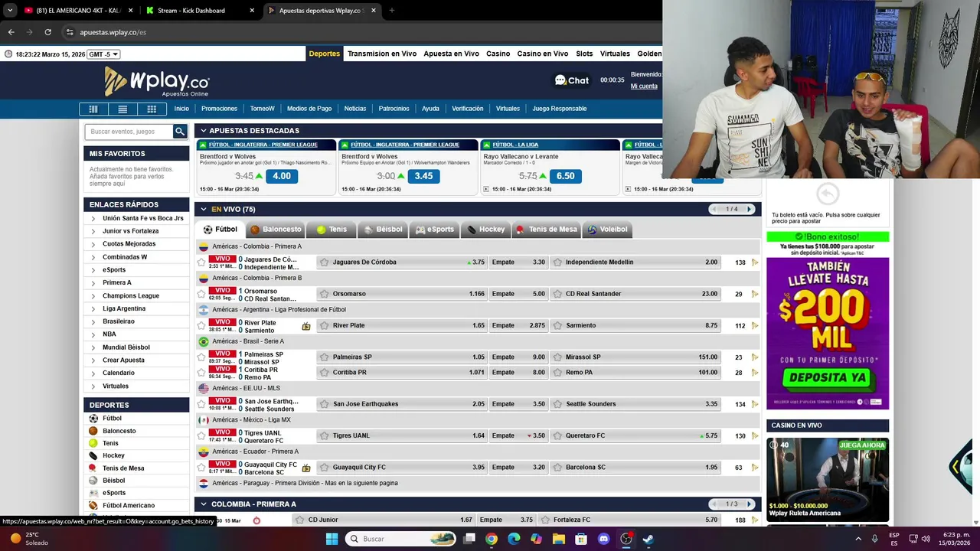Open the Chat bubble icon
This screenshot has height=551, width=980.
point(560,80)
